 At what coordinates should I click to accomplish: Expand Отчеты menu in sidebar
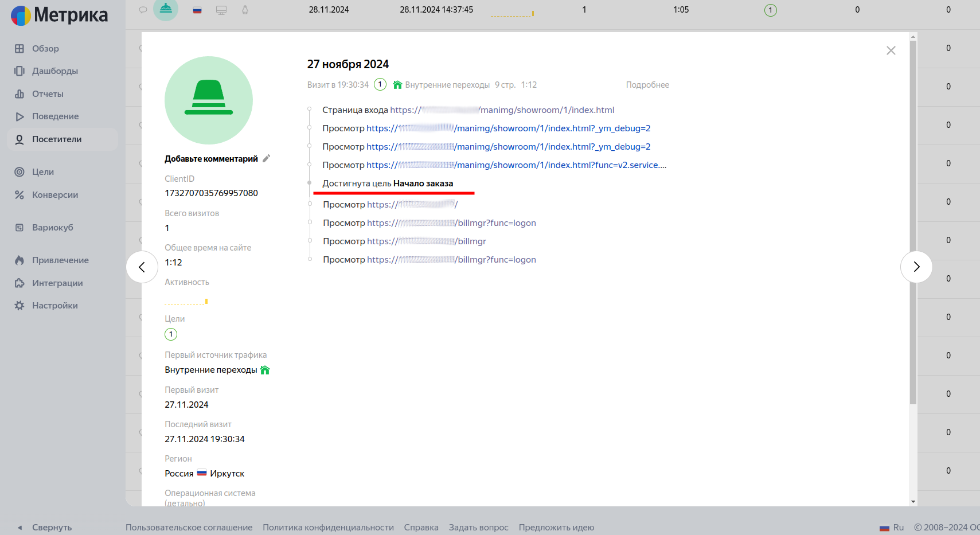[x=48, y=94]
